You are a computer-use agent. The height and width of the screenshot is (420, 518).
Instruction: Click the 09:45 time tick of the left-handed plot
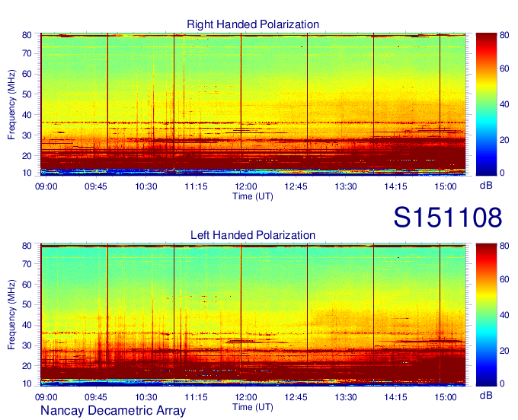(96, 396)
